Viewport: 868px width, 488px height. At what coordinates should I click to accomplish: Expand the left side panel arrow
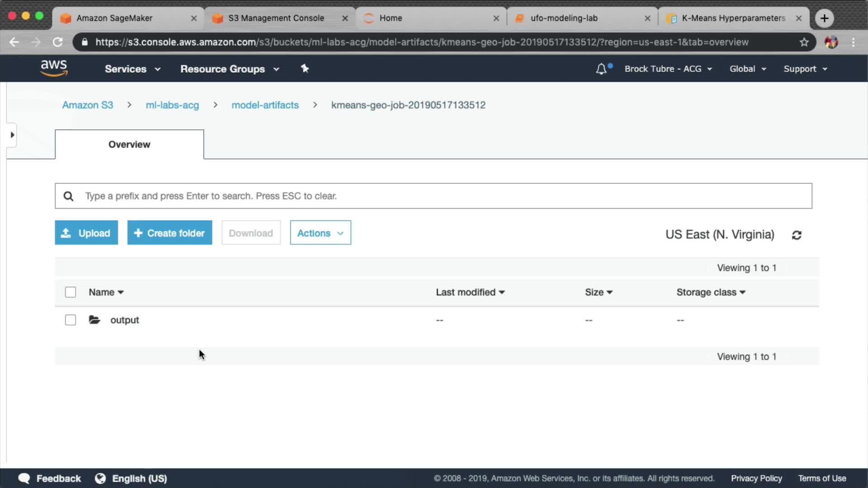point(12,135)
